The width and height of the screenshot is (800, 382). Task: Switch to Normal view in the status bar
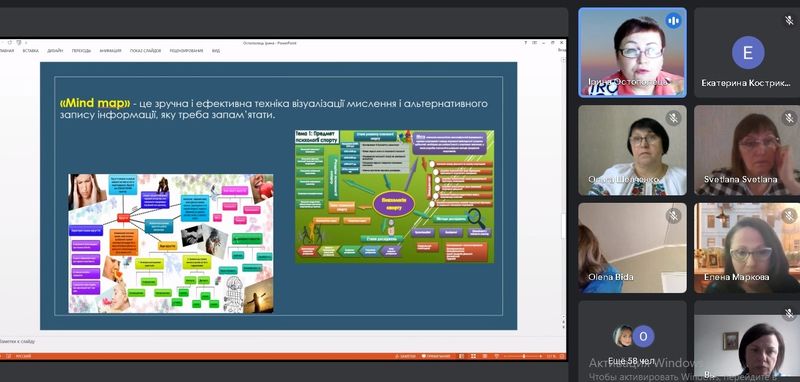point(461,356)
